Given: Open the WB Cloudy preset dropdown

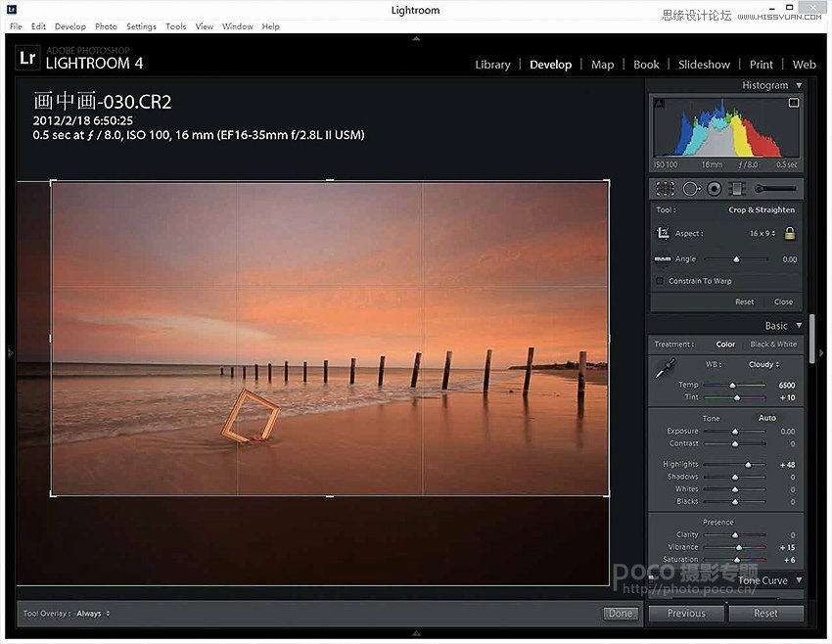Looking at the screenshot, I should point(764,364).
